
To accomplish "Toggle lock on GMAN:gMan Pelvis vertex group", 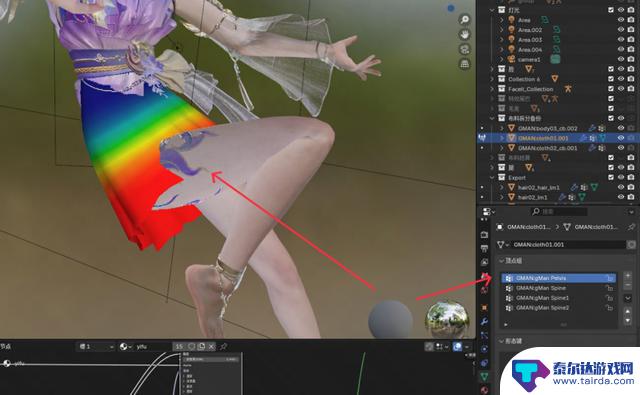I will (609, 278).
